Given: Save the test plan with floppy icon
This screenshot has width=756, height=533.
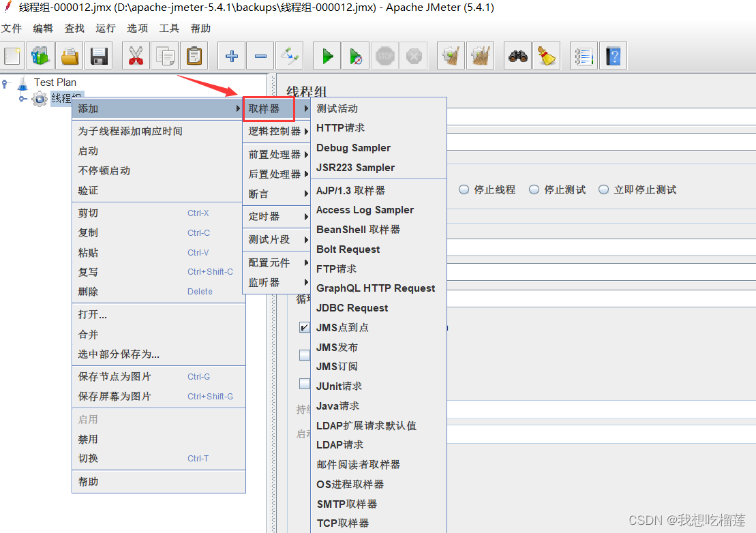Looking at the screenshot, I should click(98, 56).
